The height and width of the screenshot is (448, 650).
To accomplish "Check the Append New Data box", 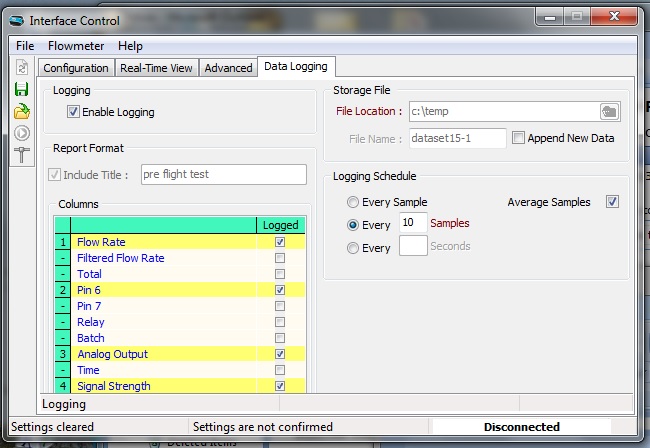I will click(x=518, y=138).
